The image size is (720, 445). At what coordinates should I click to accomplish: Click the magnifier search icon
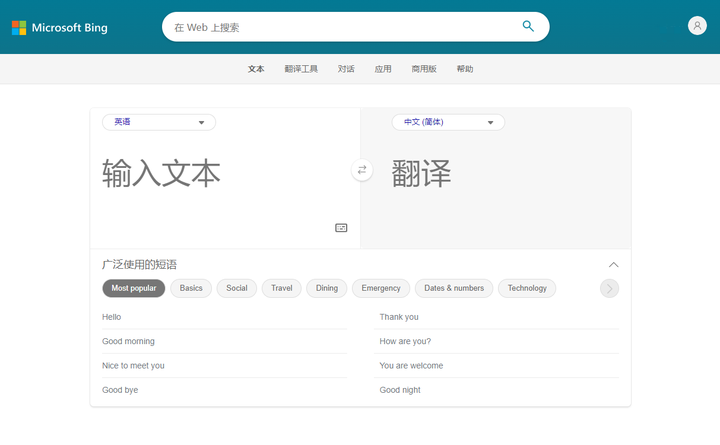coord(528,26)
